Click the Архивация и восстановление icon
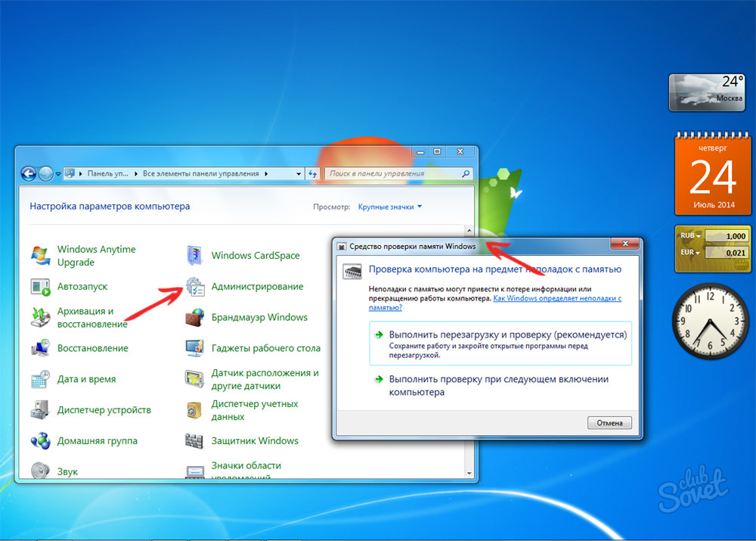The width and height of the screenshot is (756, 541). (x=41, y=317)
